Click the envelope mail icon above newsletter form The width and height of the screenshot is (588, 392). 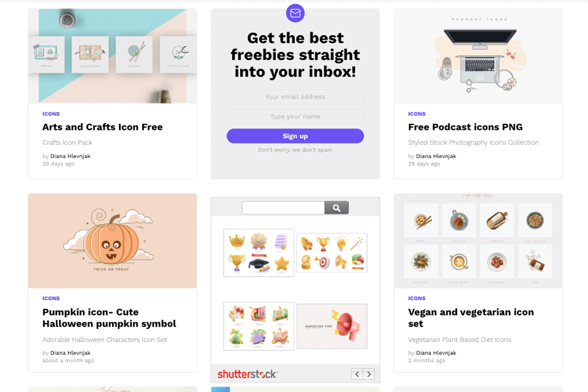pyautogui.click(x=295, y=13)
